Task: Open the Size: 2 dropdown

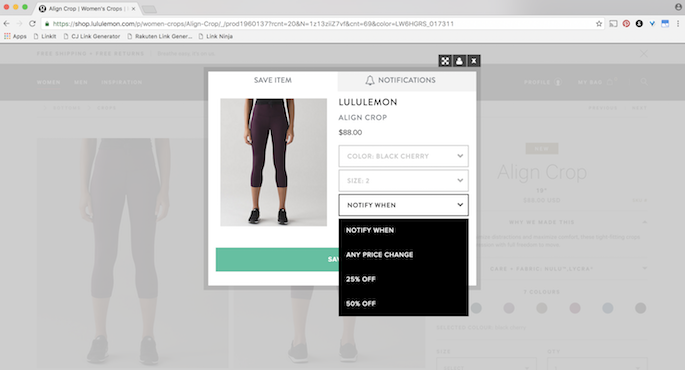Action: point(403,180)
